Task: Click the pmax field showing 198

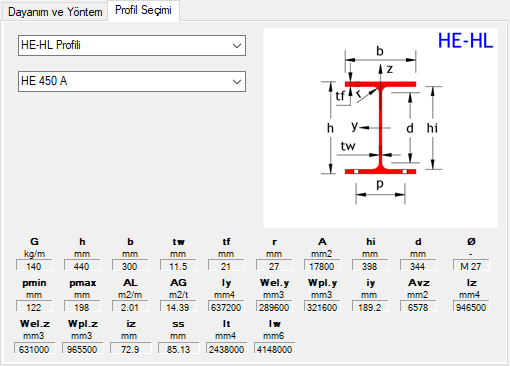Action: click(82, 307)
